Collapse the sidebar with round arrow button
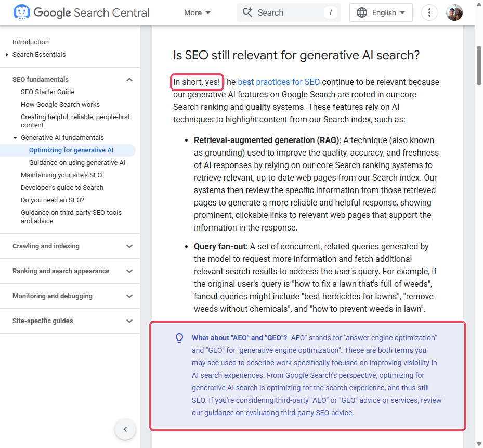This screenshot has height=448, width=483. point(125,429)
